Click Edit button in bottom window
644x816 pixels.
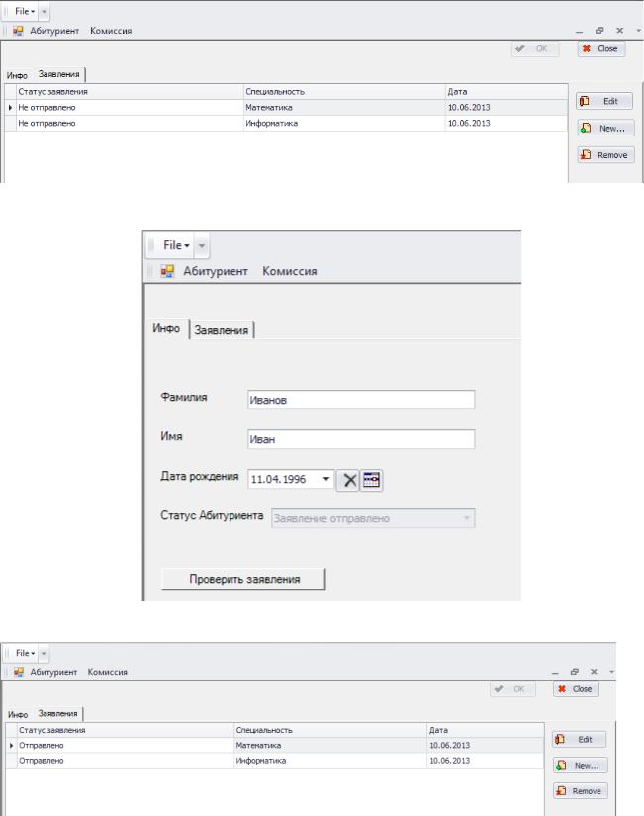[x=580, y=740]
